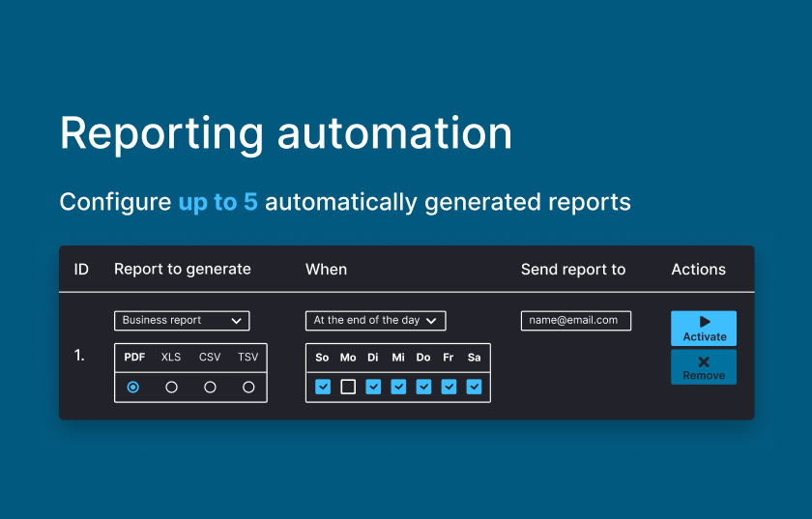Expand the 'At the end of the day' dropdown
This screenshot has width=812, height=519.
(375, 321)
